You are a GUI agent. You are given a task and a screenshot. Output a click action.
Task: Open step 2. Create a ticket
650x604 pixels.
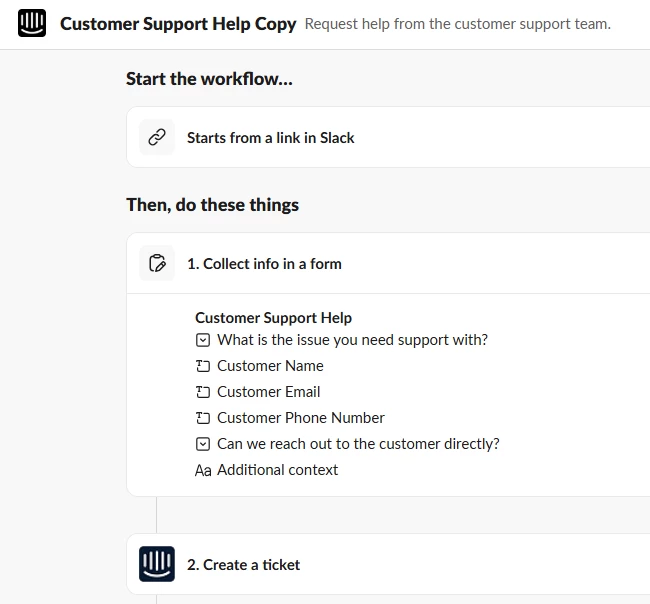243,565
